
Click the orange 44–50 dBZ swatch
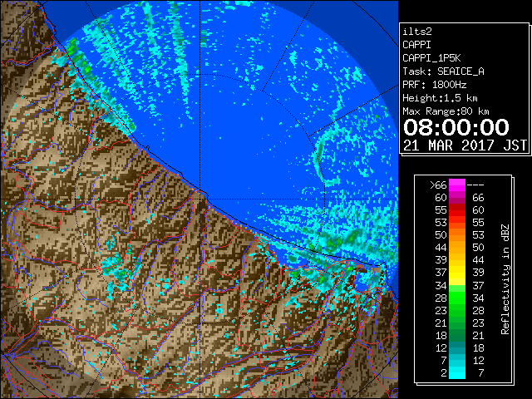[x=457, y=248]
